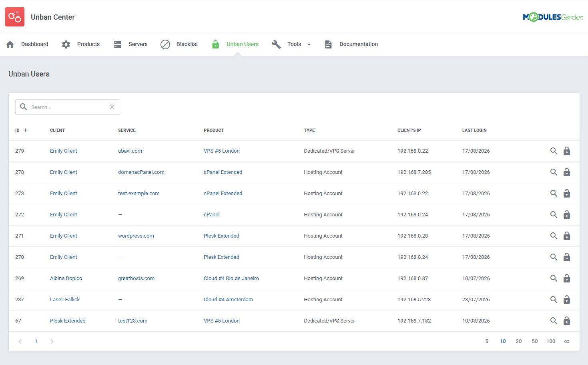588x365 pixels.
Task: Open Laseli Fallick client profile
Action: 65,300
